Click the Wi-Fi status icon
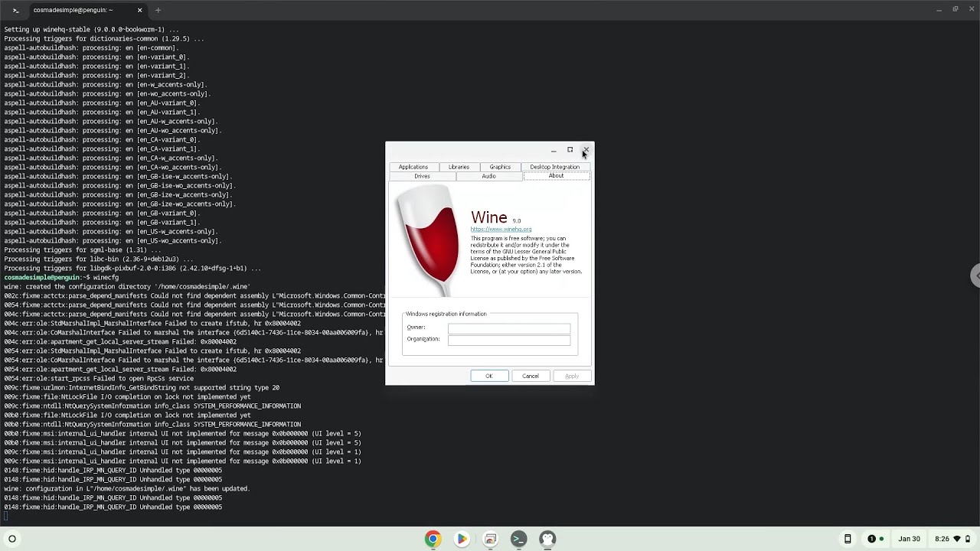Screen dimensions: 980x551 pyautogui.click(x=956, y=539)
